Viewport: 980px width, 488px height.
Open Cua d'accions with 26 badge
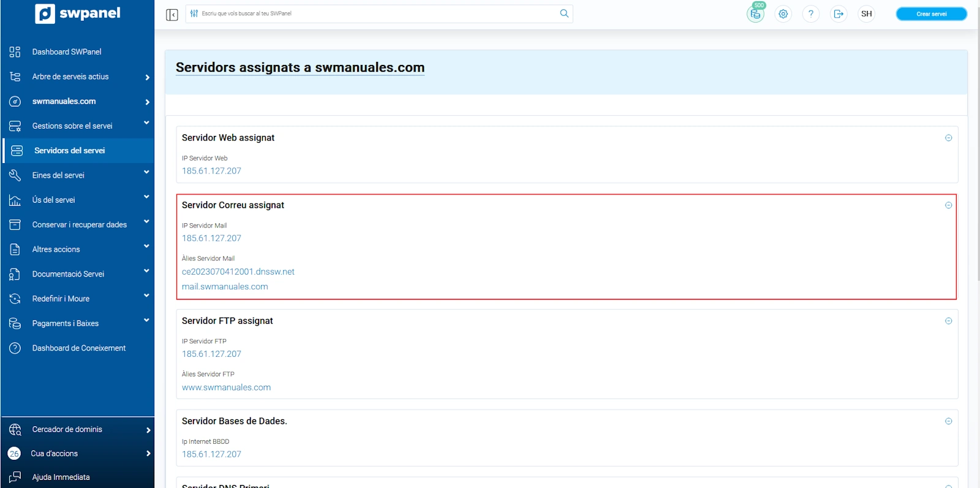click(x=55, y=454)
